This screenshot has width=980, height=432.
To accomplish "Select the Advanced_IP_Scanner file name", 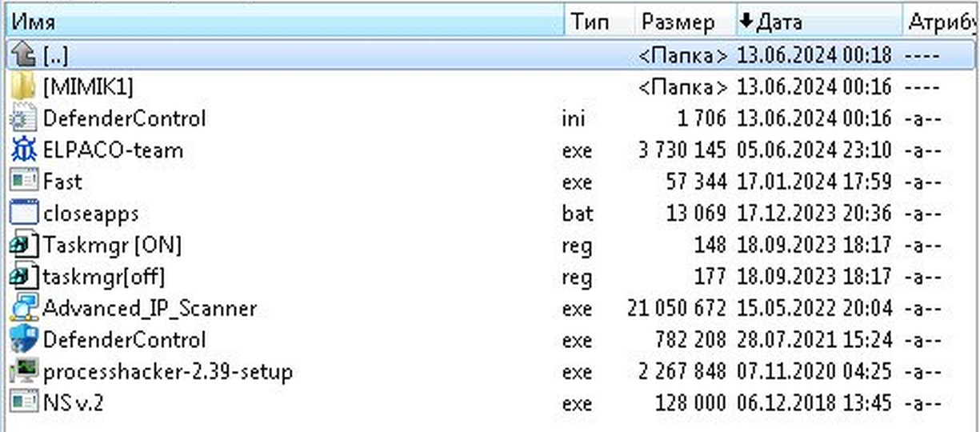I will [150, 308].
